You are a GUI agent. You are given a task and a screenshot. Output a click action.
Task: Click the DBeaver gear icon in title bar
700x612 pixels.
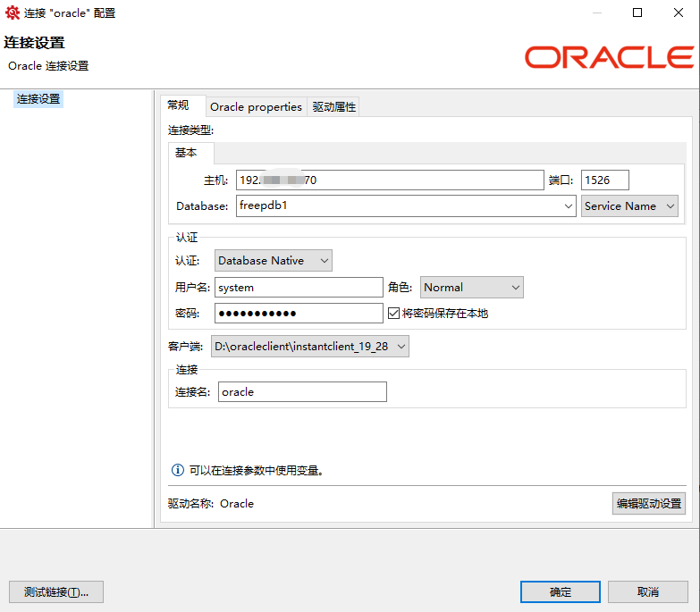coord(13,13)
